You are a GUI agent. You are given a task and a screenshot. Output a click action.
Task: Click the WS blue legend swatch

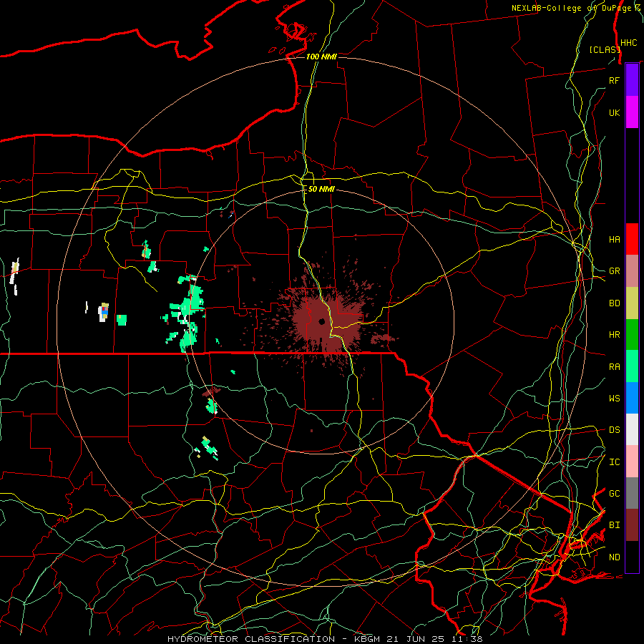[x=632, y=398]
